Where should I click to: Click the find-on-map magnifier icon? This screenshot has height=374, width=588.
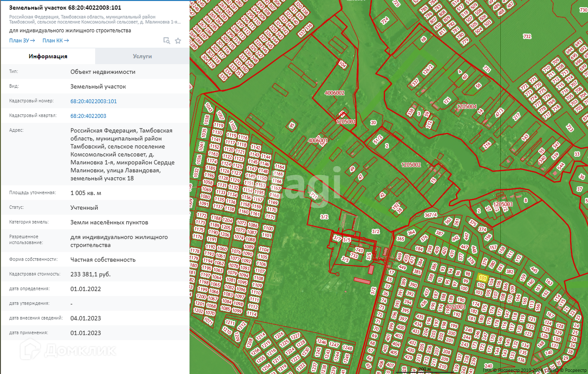coord(167,41)
